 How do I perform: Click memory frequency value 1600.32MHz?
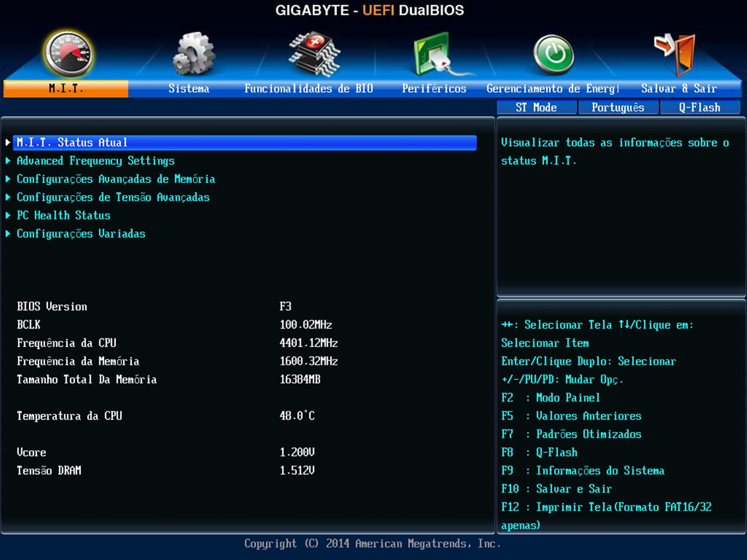click(309, 361)
